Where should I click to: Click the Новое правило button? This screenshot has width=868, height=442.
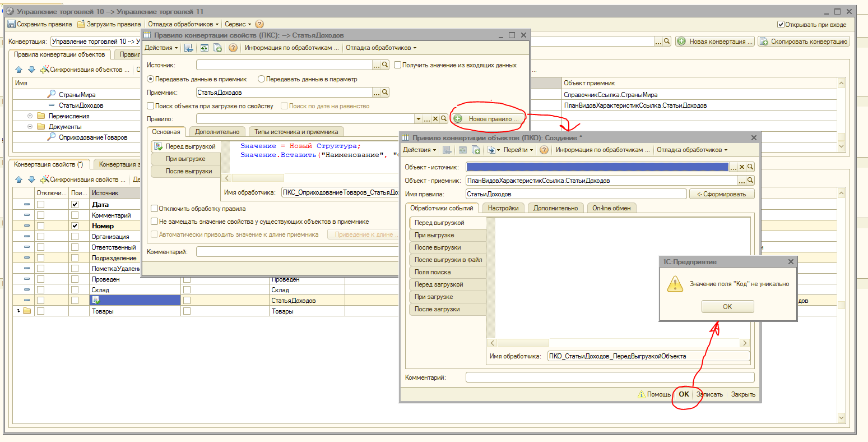coord(488,119)
